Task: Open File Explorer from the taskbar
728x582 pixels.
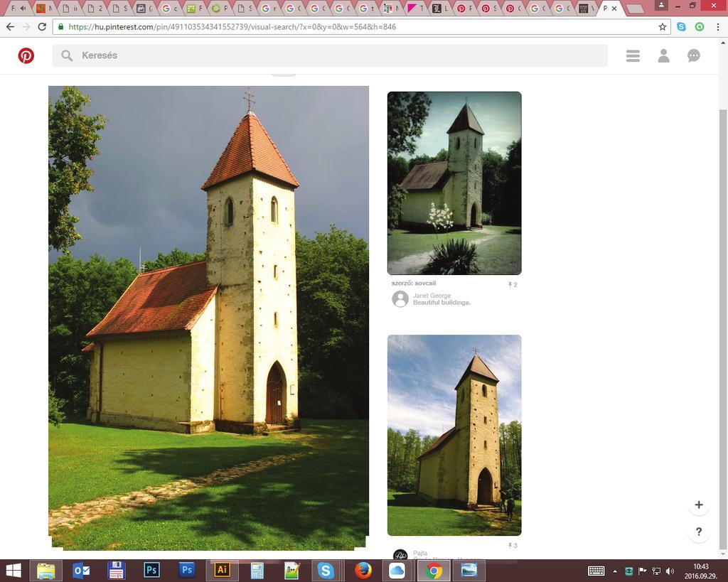Action: point(45,571)
